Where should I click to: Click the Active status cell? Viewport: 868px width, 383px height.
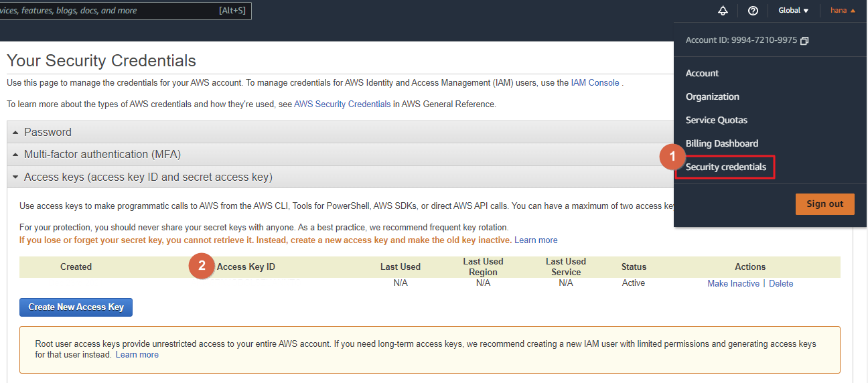634,283
